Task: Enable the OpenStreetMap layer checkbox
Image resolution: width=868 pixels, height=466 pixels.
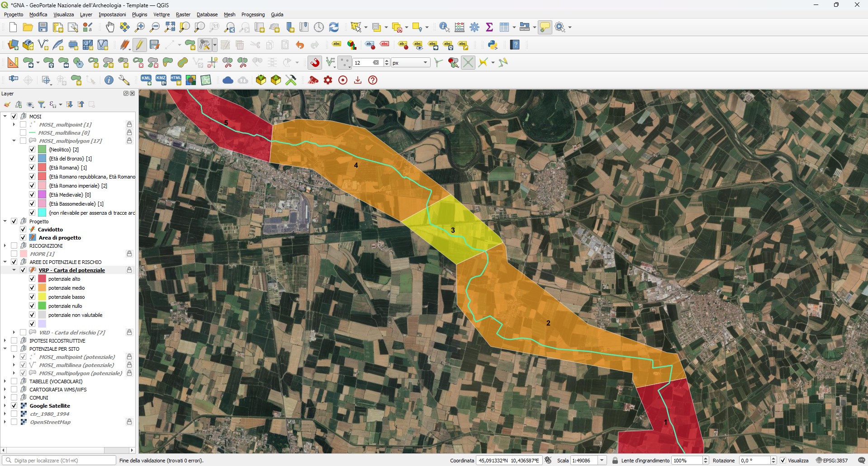Action: pos(14,422)
